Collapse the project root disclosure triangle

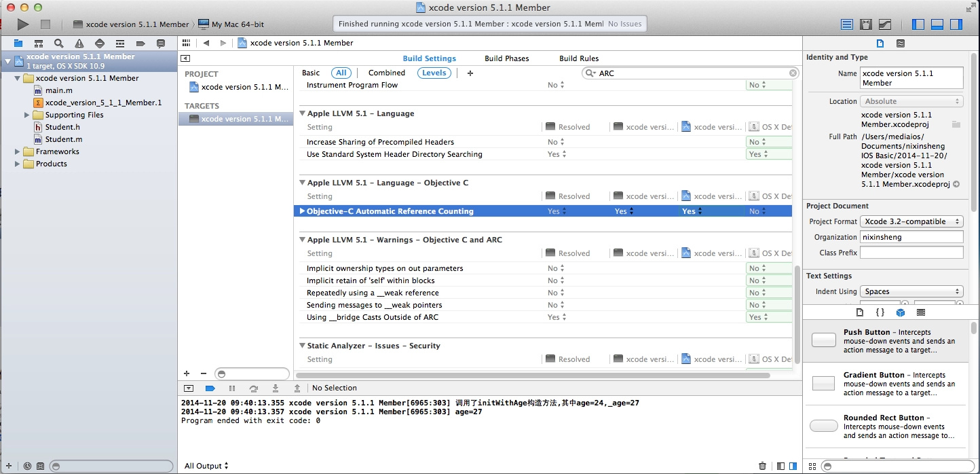point(8,61)
